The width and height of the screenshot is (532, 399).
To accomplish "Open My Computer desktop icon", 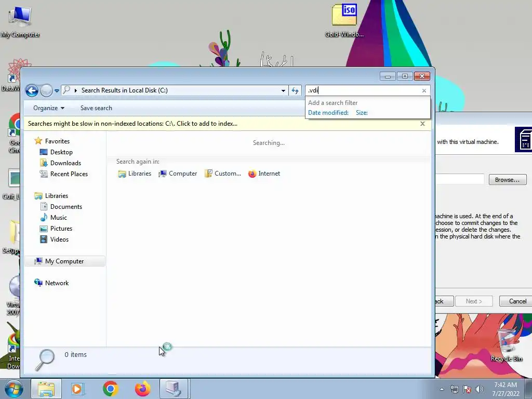I will pyautogui.click(x=20, y=21).
